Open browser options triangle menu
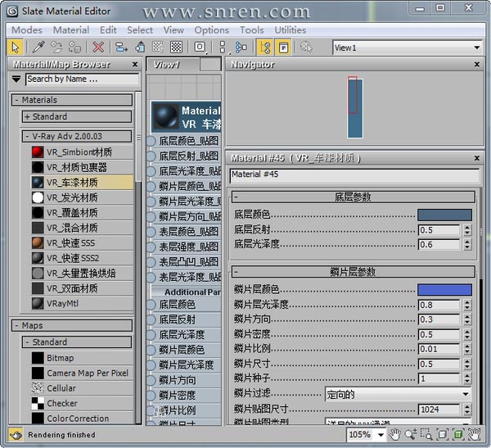This screenshot has height=448, width=491. click(16, 79)
